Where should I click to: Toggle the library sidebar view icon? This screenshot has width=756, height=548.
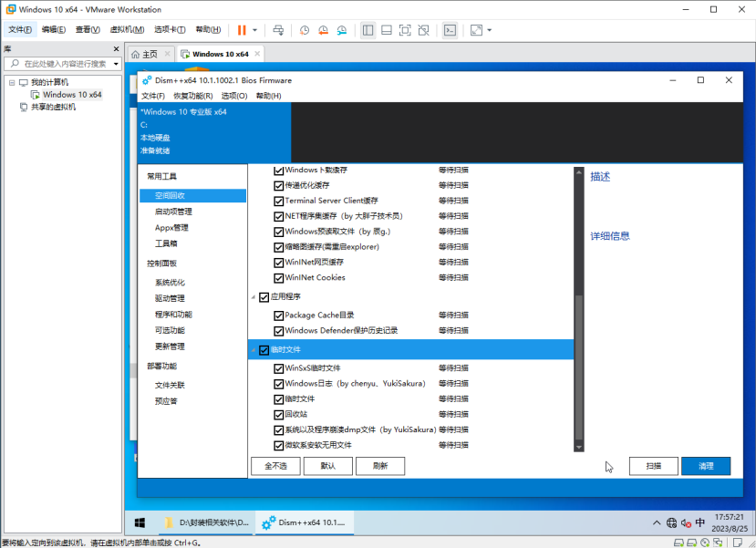click(x=368, y=30)
